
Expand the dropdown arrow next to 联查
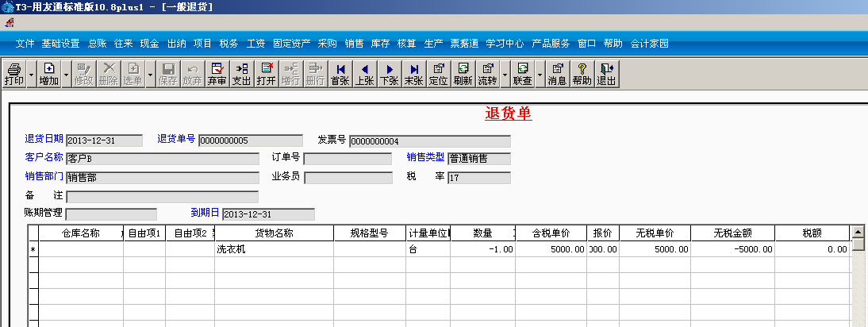click(x=540, y=74)
